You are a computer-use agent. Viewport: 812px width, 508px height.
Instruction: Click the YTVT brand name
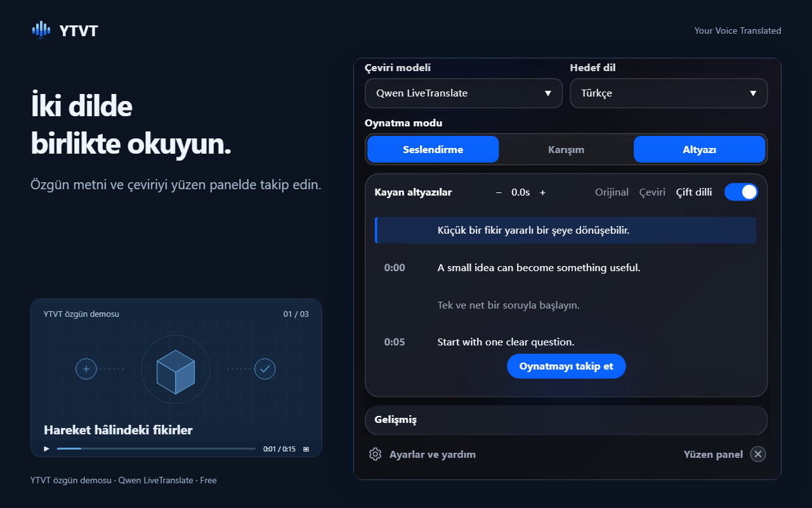[x=79, y=30]
